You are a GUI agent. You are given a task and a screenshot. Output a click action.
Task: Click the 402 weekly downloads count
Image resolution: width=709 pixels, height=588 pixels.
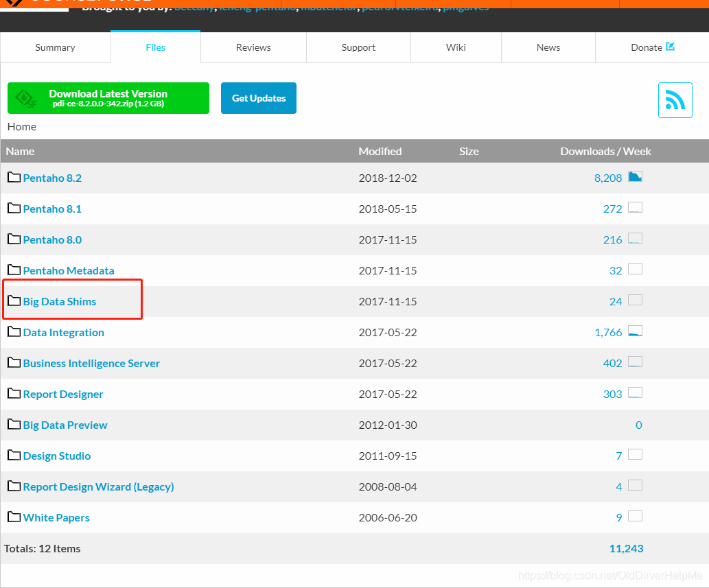pyautogui.click(x=613, y=364)
